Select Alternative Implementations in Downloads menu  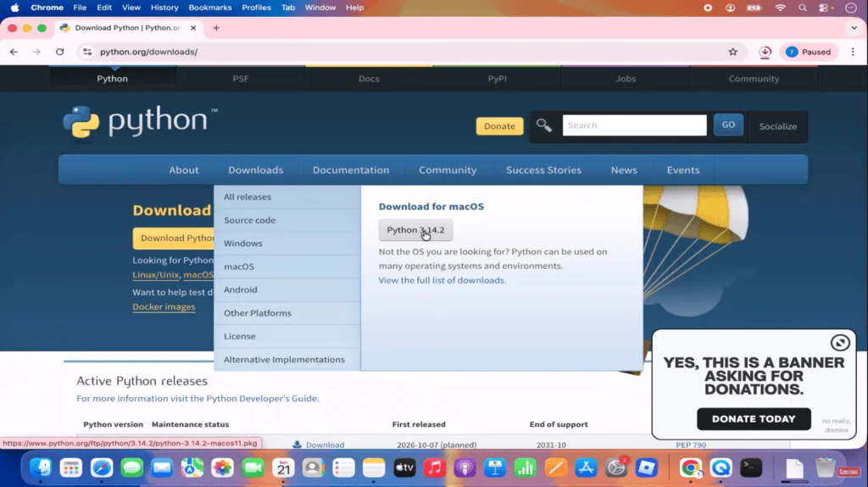pyautogui.click(x=287, y=360)
